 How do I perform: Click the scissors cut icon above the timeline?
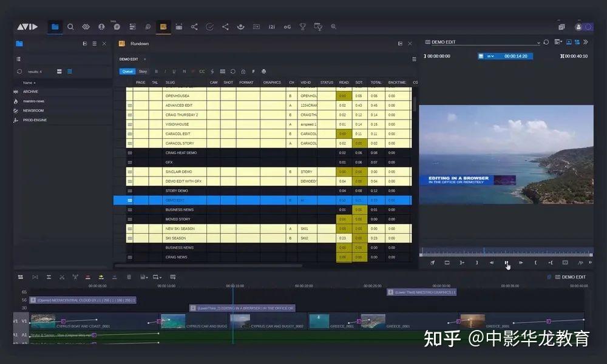(x=63, y=277)
